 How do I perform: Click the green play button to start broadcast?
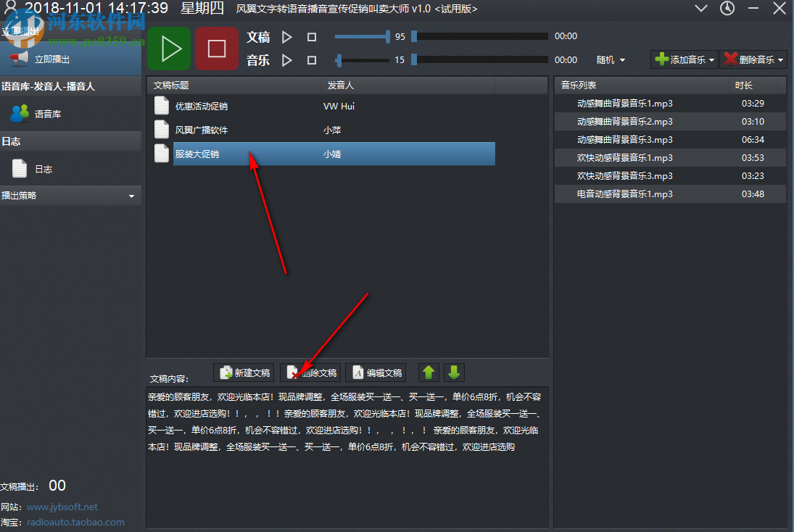169,48
